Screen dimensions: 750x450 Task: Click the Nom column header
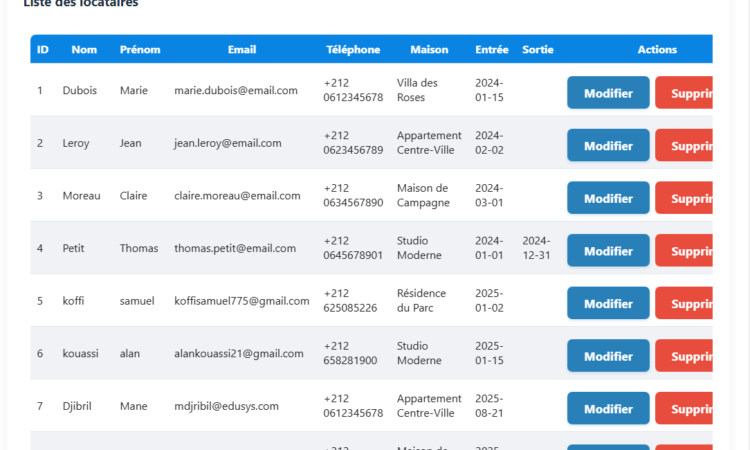click(84, 50)
